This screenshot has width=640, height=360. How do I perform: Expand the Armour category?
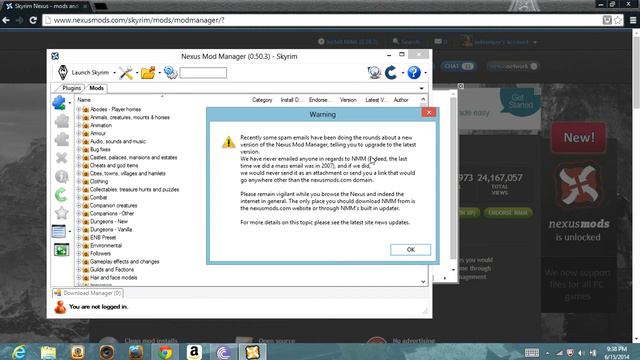click(79, 133)
